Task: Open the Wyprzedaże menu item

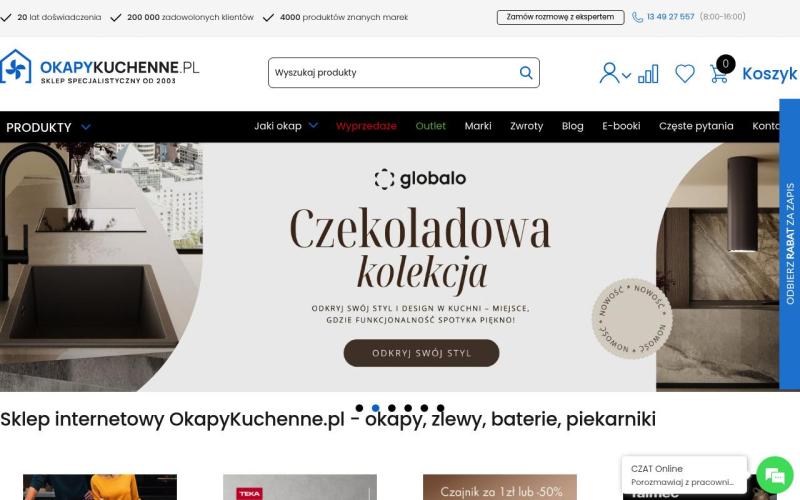Action: 366,126
